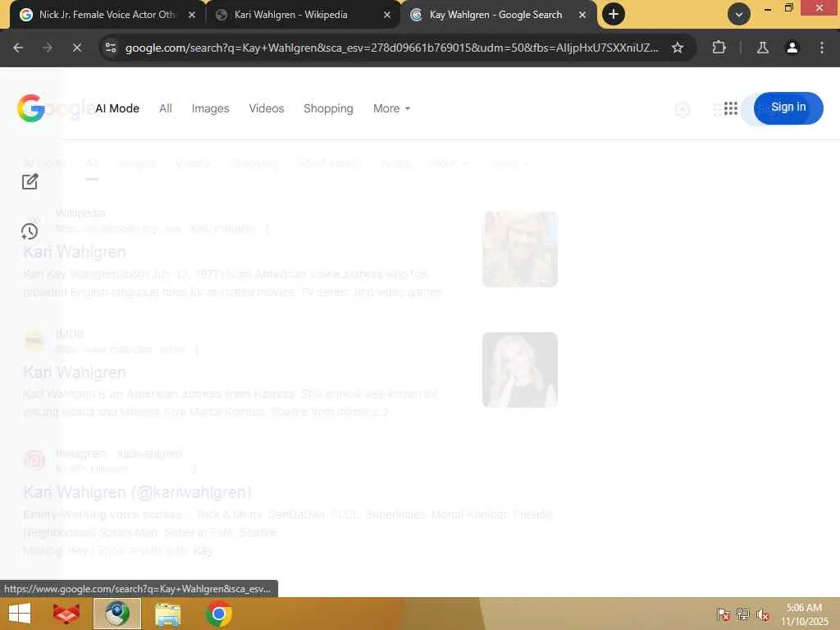The image size is (840, 630).
Task: Go back to the previous page
Action: click(x=18, y=48)
